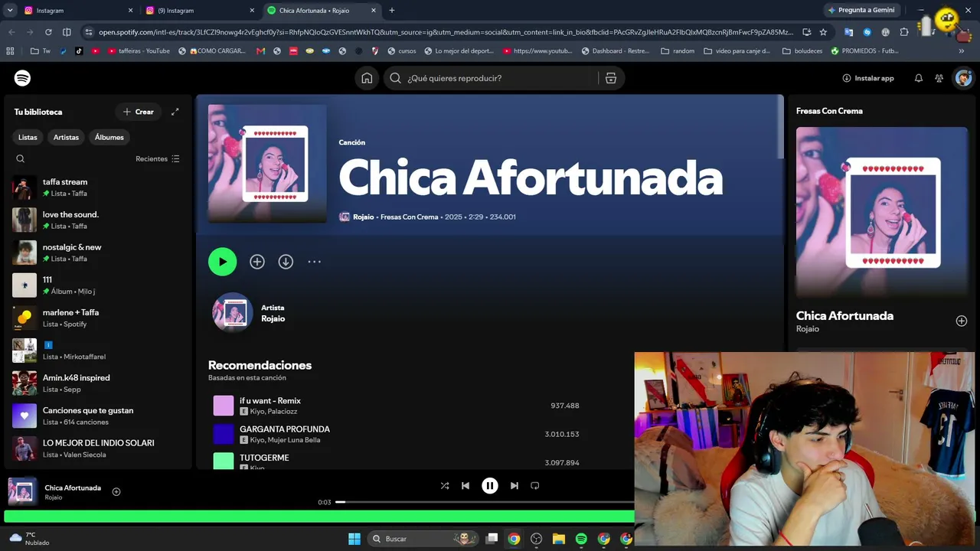Open the love the sound. playlist
The width and height of the screenshot is (980, 551).
(x=98, y=220)
